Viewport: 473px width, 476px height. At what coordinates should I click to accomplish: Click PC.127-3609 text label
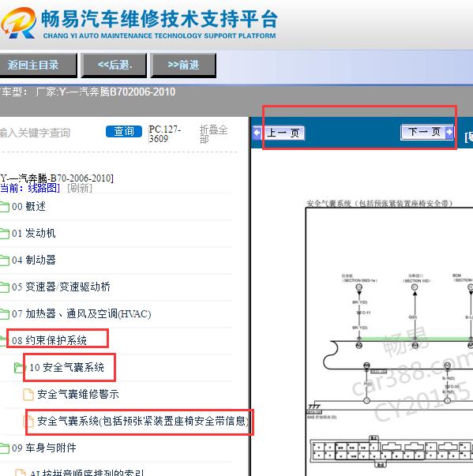point(164,134)
